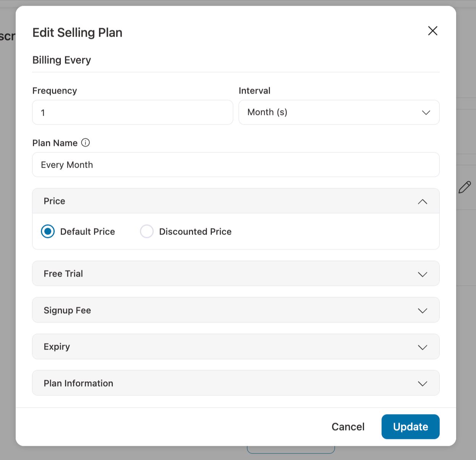This screenshot has width=476, height=460.
Task: Click the upward chevron on the Price section
Action: coord(422,201)
